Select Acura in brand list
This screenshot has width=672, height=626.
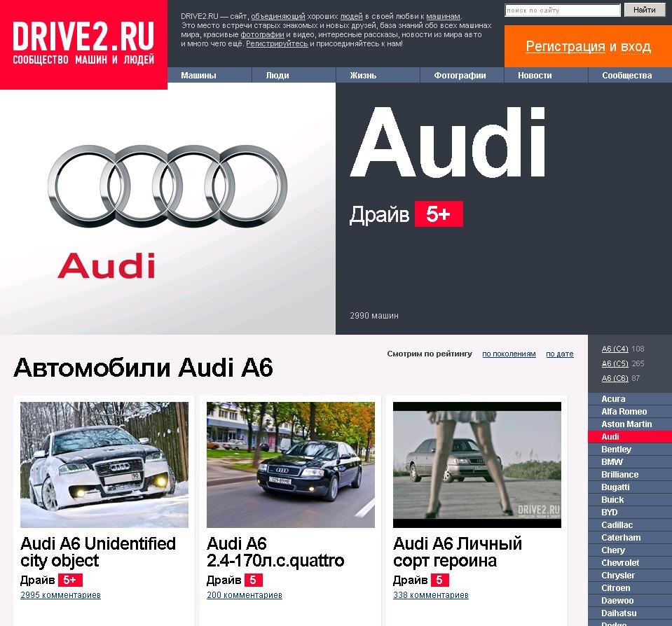click(x=630, y=399)
